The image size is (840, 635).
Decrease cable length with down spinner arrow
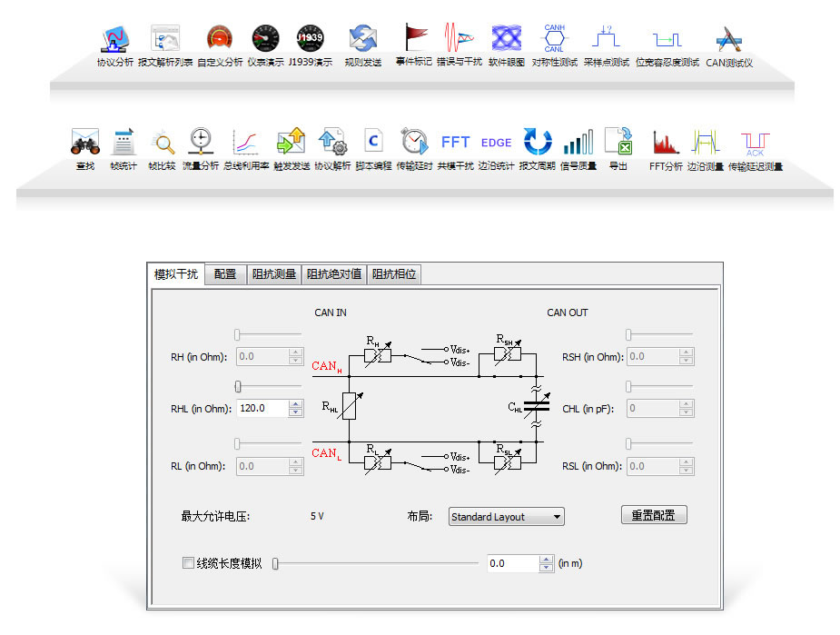tap(546, 568)
